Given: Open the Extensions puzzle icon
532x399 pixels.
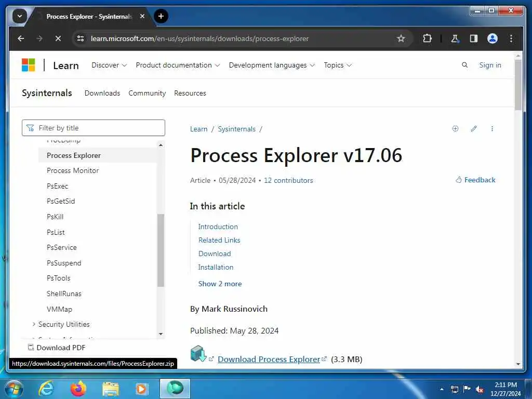Looking at the screenshot, I should pyautogui.click(x=427, y=38).
